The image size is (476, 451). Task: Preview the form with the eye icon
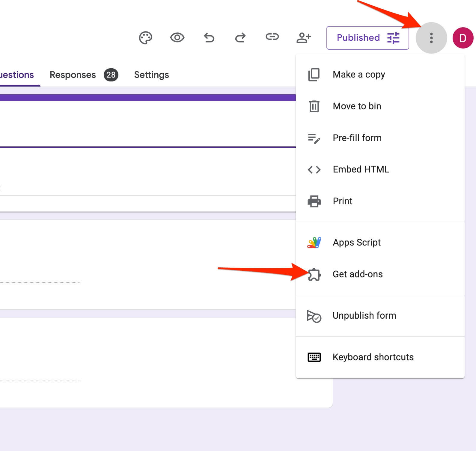pos(177,38)
